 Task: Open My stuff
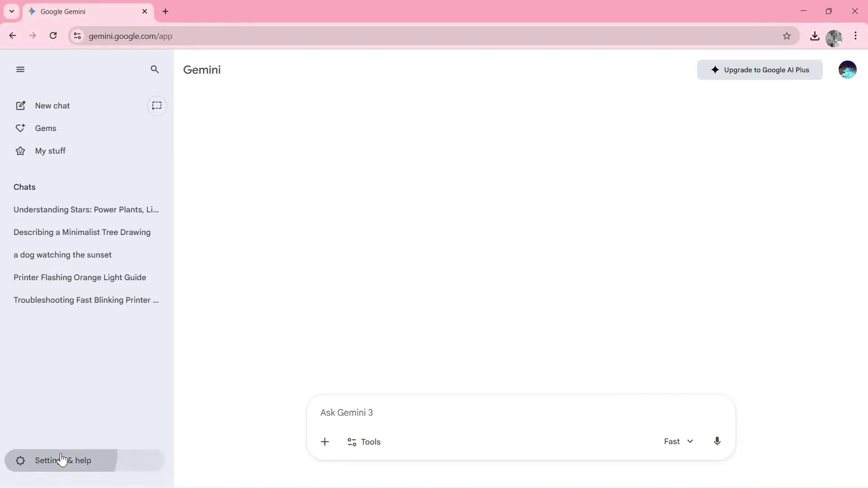pyautogui.click(x=50, y=150)
